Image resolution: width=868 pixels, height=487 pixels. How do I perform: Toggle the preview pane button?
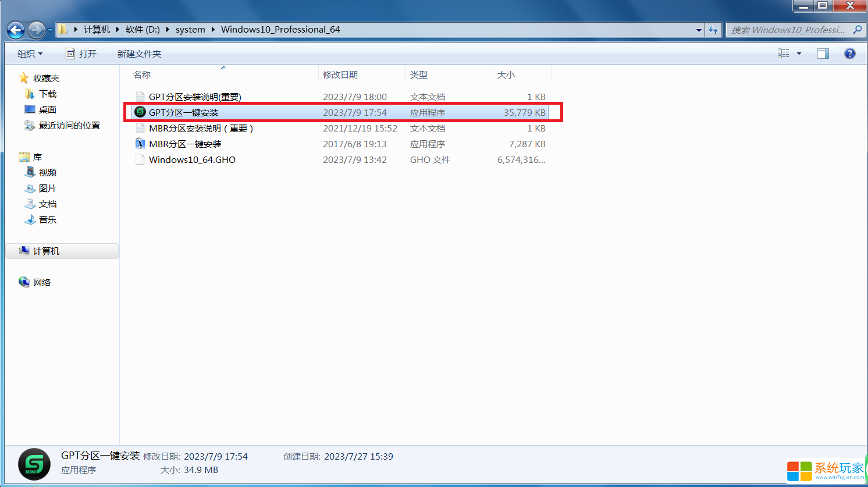[823, 54]
